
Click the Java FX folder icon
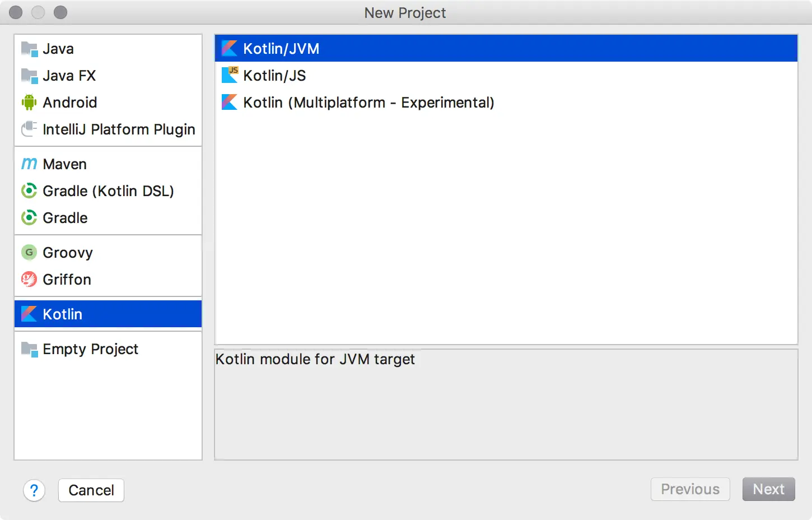(29, 76)
